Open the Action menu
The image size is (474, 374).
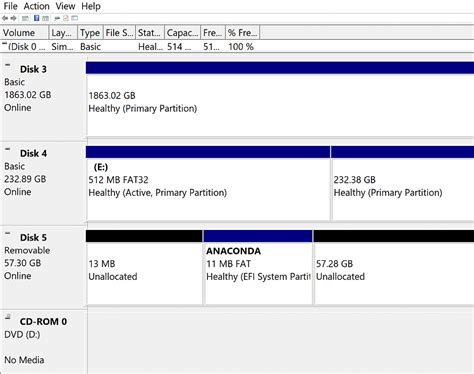(x=36, y=6)
